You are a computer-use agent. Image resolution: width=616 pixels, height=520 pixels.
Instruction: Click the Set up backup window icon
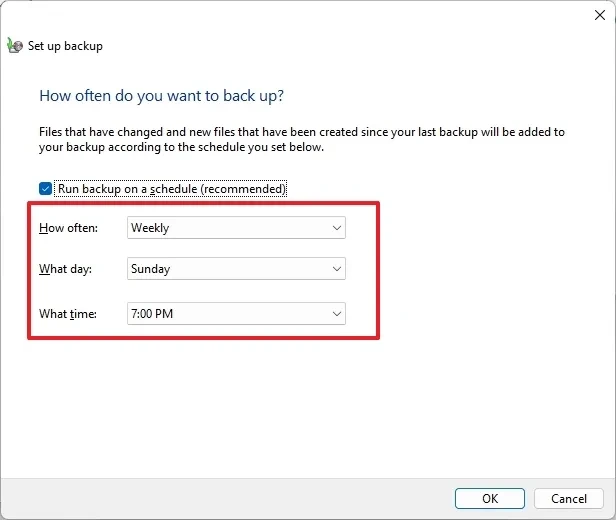coord(14,45)
